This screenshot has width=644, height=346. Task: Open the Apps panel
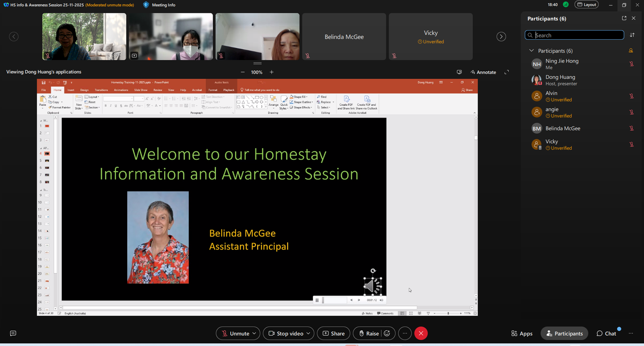point(522,333)
